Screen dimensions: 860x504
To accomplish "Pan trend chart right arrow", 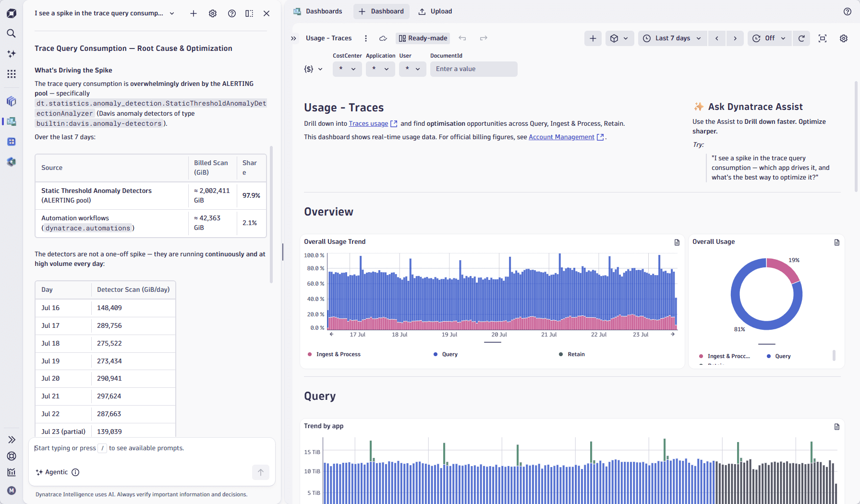I will 673,334.
